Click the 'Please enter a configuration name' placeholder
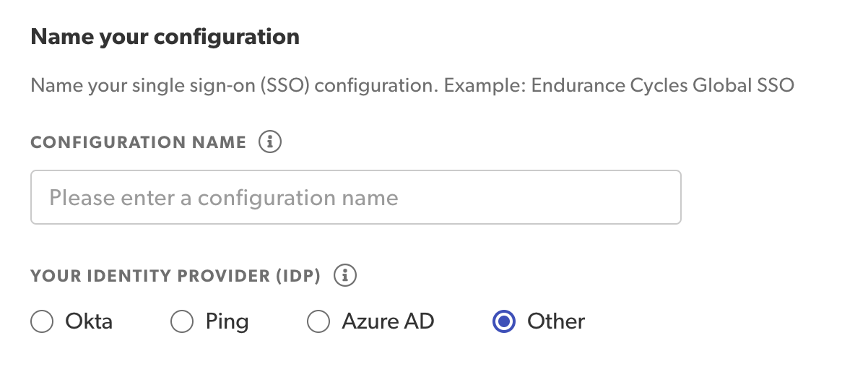868x377 pixels. click(x=224, y=197)
